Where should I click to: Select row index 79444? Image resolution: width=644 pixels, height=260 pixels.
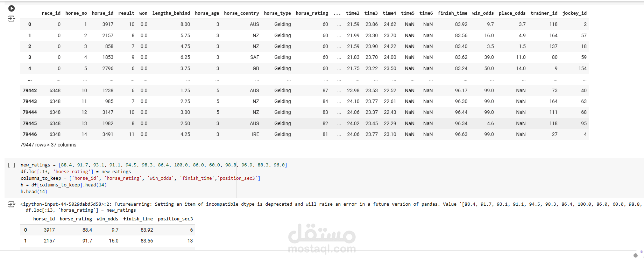coord(30,112)
